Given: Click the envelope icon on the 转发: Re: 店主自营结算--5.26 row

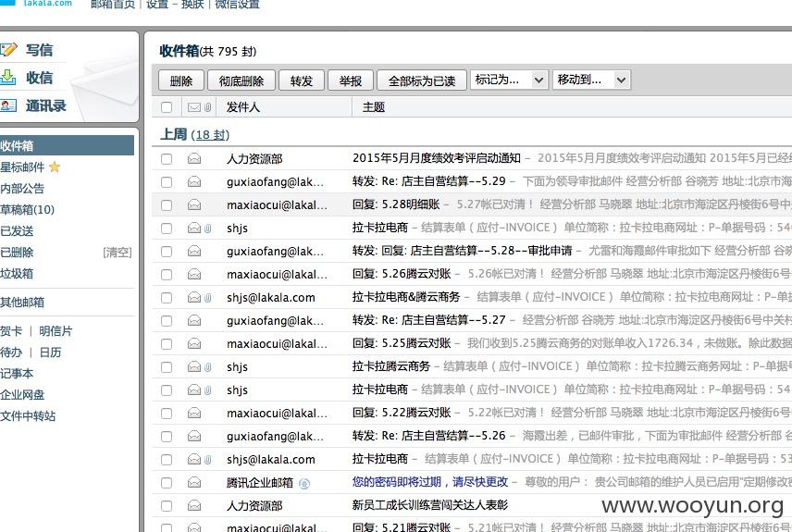Looking at the screenshot, I should (194, 437).
